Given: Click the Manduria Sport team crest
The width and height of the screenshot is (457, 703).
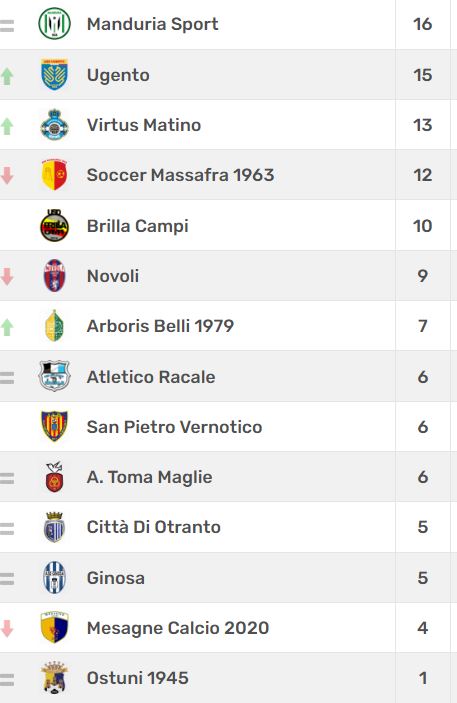Looking at the screenshot, I should pyautogui.click(x=54, y=24).
